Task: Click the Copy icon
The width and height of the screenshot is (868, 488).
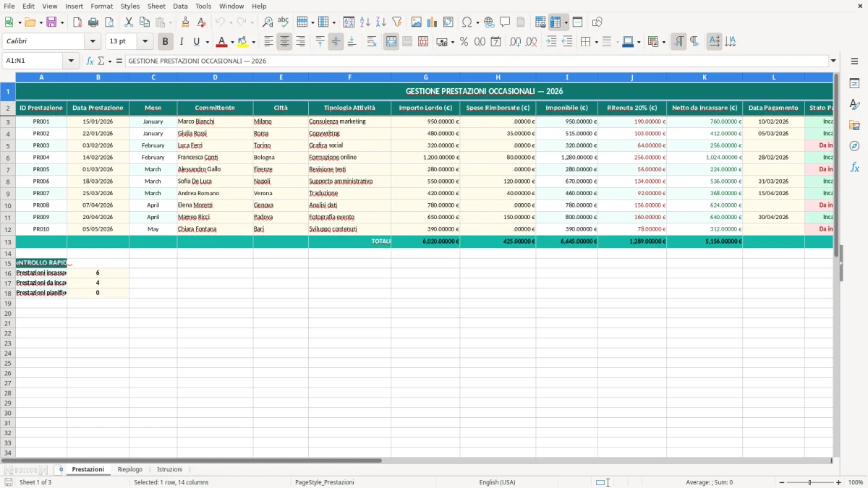Action: point(145,22)
